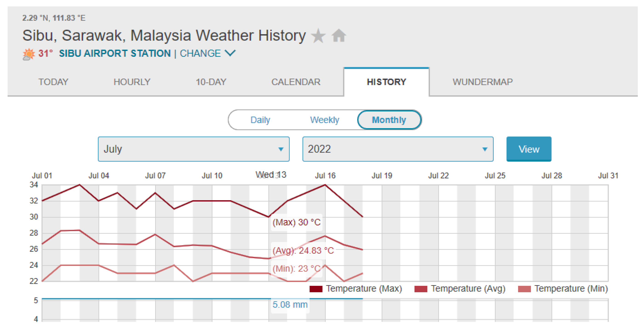
Task: Click the Temperature (Min) legend swatch
Action: tap(524, 289)
